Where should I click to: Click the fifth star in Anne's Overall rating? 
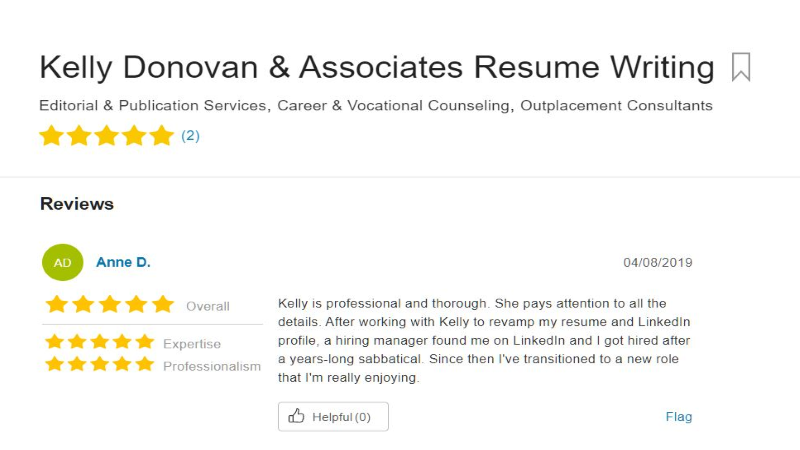click(x=163, y=304)
